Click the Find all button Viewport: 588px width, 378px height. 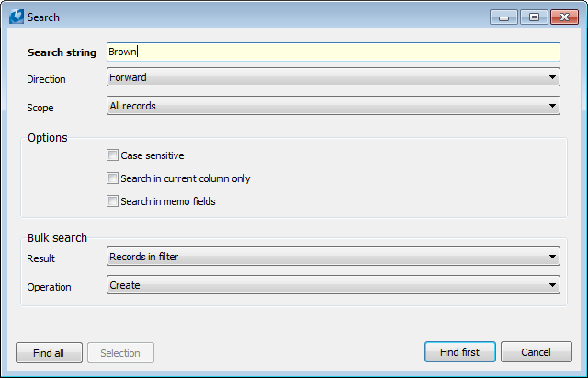click(49, 353)
